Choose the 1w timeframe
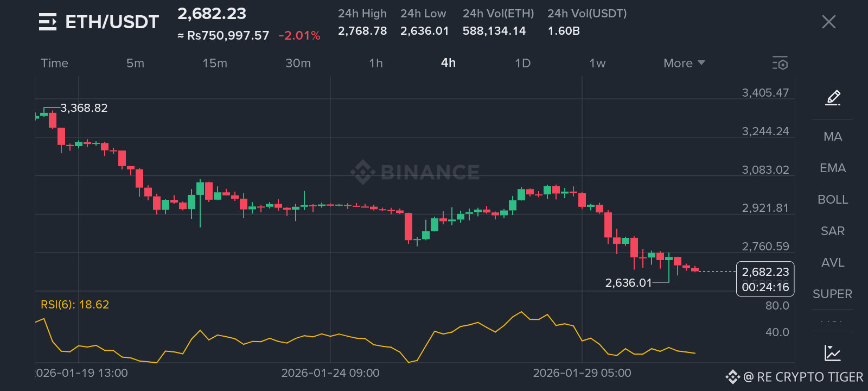 click(x=597, y=63)
